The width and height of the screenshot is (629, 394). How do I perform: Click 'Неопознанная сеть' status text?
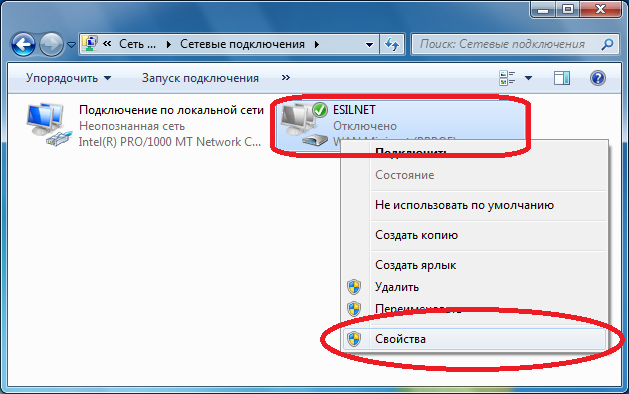point(132,126)
